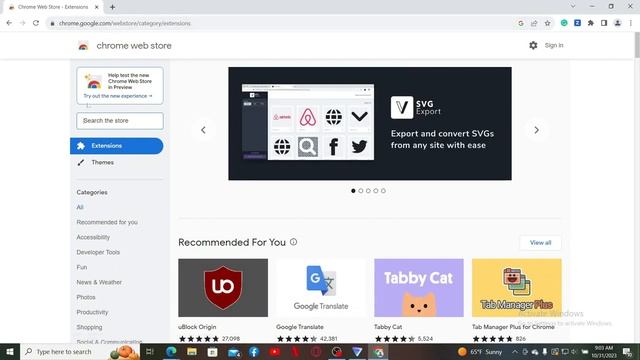Click Try out the new experience link

pyautogui.click(x=118, y=96)
